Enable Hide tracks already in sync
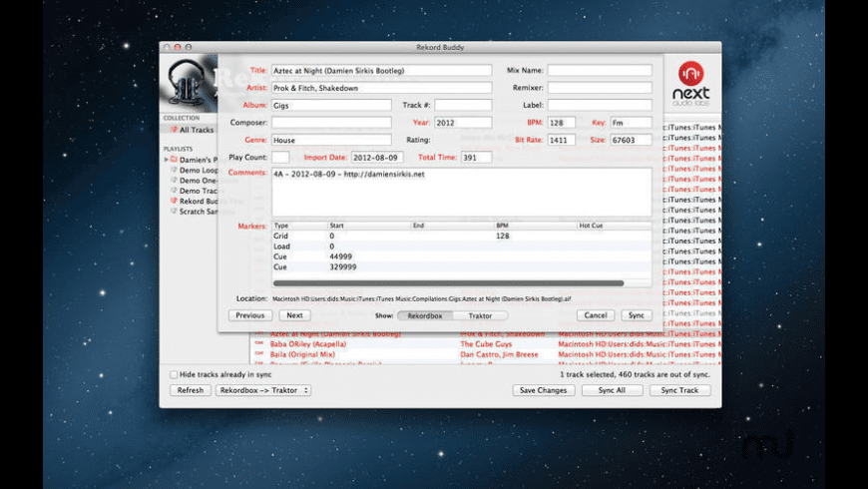The image size is (868, 489). [x=174, y=374]
